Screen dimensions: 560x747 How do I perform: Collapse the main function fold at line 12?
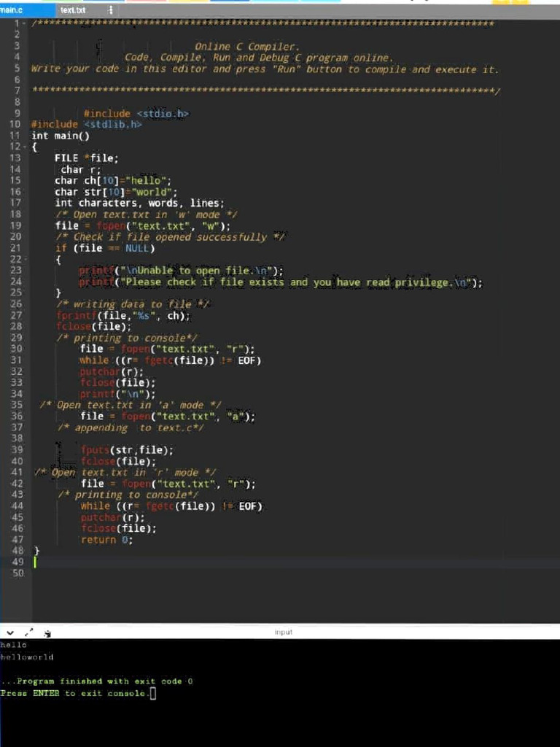25,147
